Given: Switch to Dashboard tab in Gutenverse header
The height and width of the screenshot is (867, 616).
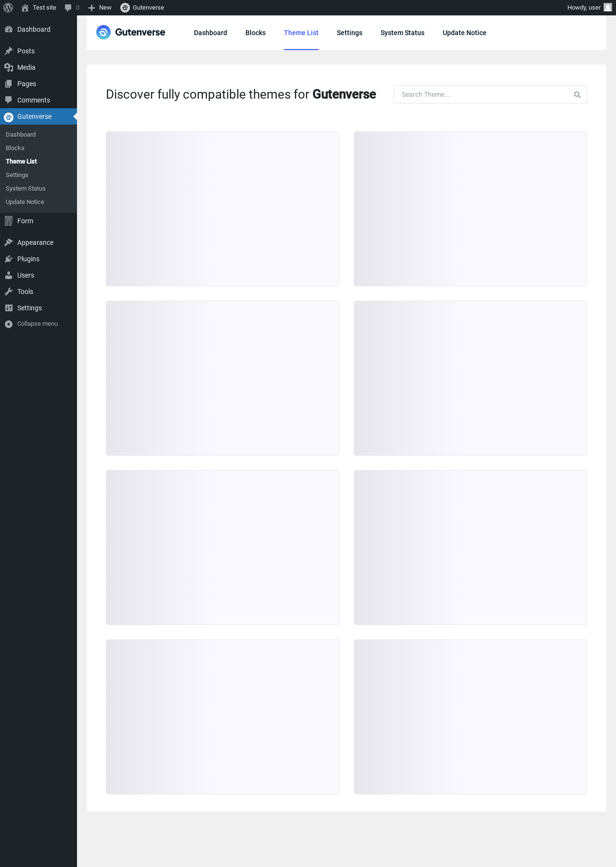Looking at the screenshot, I should [x=210, y=33].
